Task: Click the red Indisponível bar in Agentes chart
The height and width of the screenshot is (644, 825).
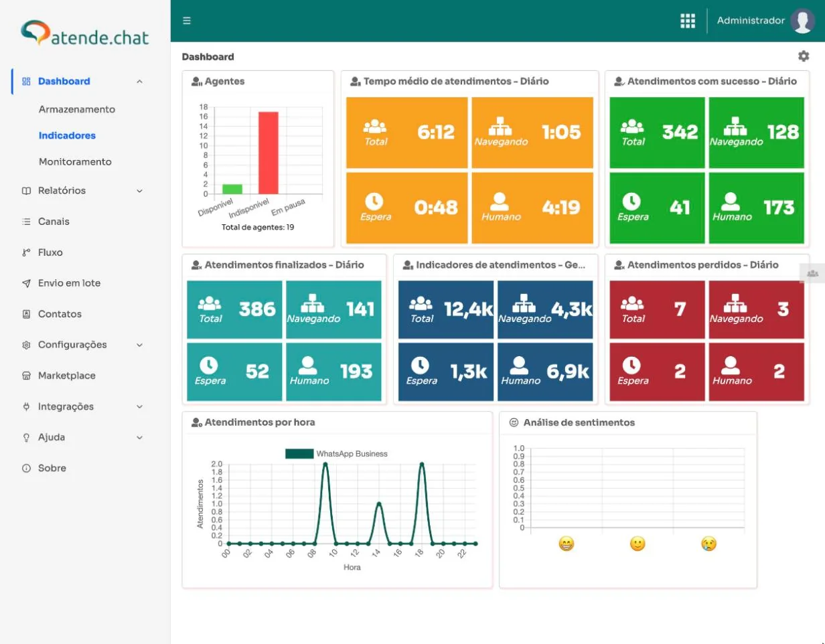Action: tap(269, 153)
